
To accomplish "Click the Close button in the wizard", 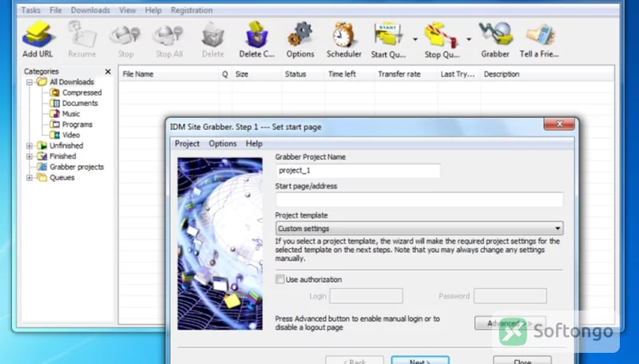I will 522,361.
